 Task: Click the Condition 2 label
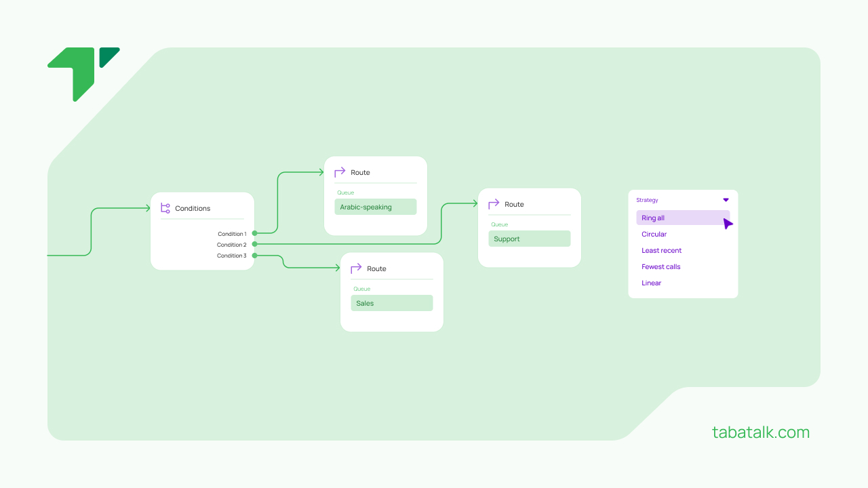231,245
